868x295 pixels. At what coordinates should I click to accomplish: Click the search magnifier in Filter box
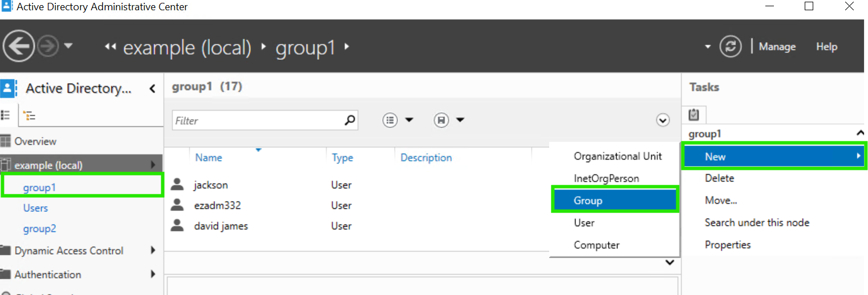click(x=350, y=120)
